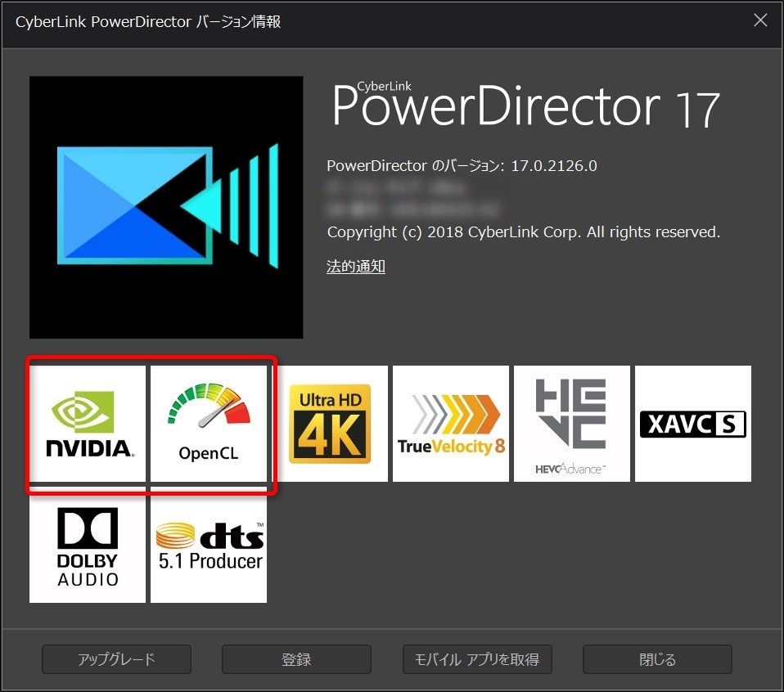Click the version text 17.0.2126.0
The width and height of the screenshot is (784, 692).
tap(554, 166)
